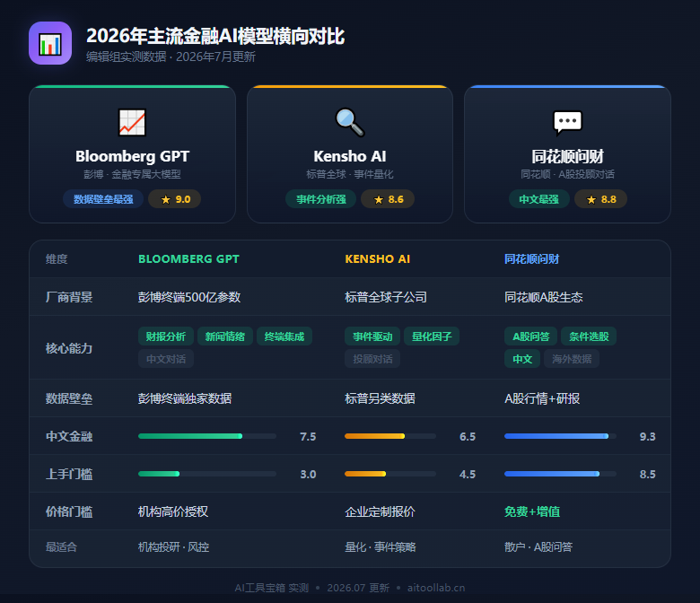Screen dimensions: 700x603
Task: Select the 数据壁垒最强 badge
Action: coord(103,199)
